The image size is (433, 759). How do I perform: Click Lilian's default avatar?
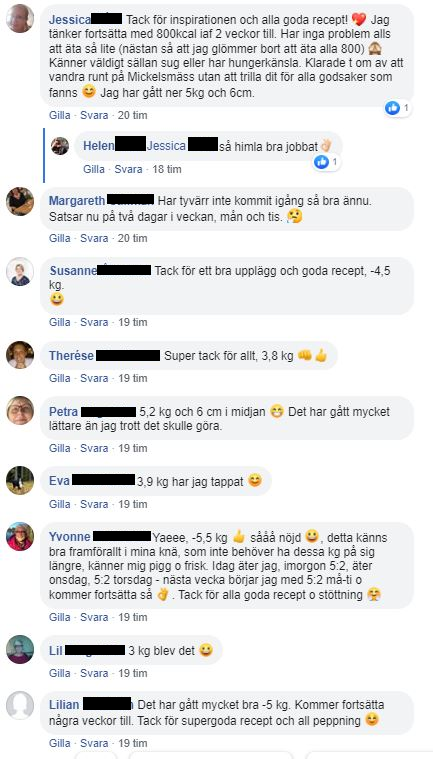point(20,705)
